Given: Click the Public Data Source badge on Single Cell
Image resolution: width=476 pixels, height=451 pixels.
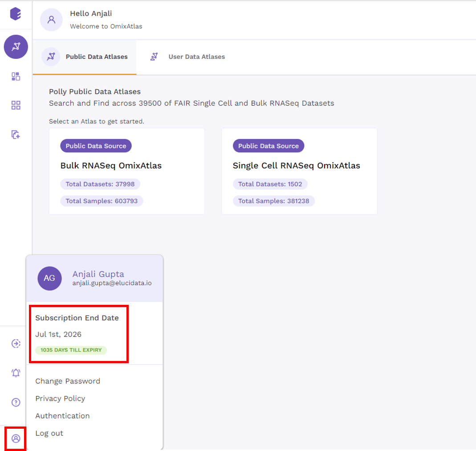Looking at the screenshot, I should [269, 146].
